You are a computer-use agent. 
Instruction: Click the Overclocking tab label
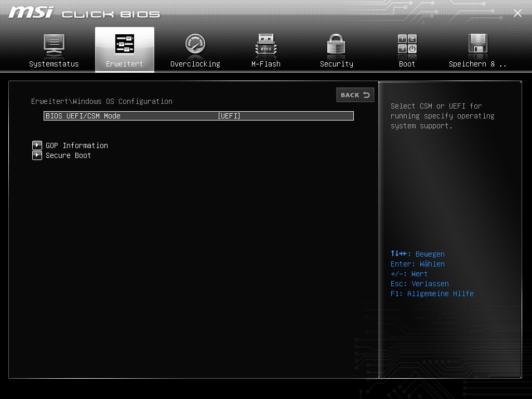tap(195, 64)
